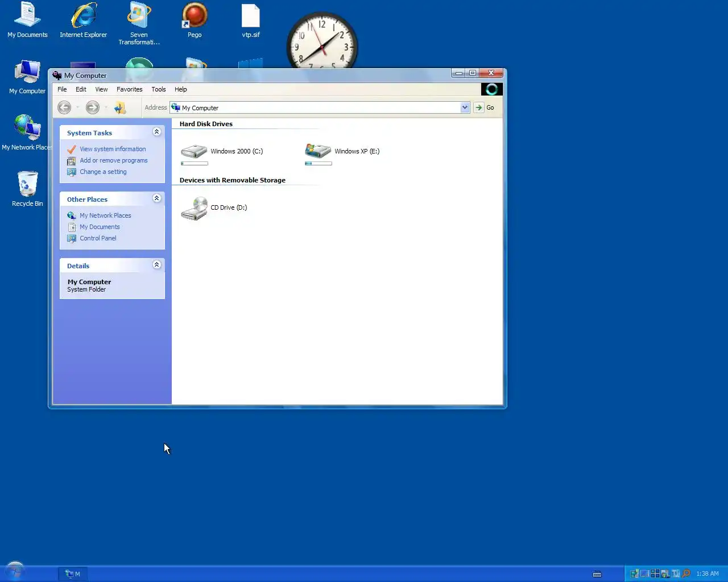This screenshot has height=582, width=728.
Task: Select the Windows 2000 (C:) drive icon
Action: (194, 151)
